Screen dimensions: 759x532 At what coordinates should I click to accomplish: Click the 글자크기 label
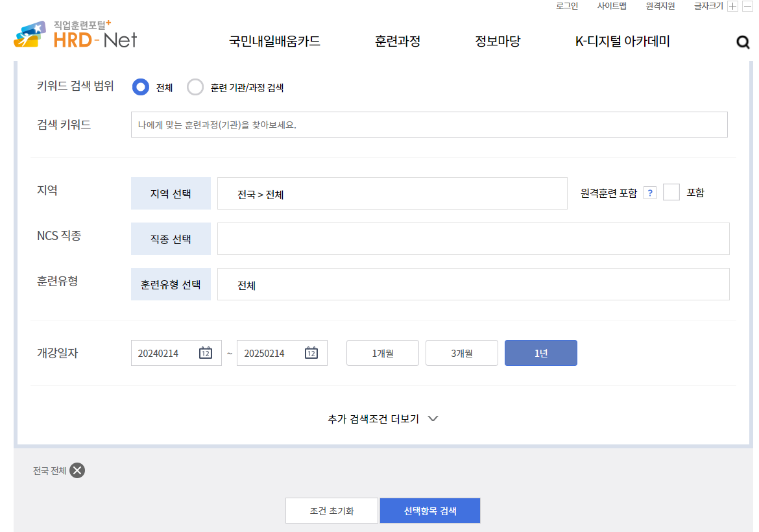point(708,6)
